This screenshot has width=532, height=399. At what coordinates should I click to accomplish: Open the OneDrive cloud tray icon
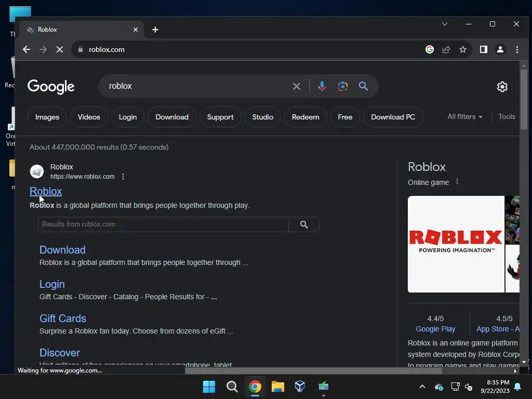[x=438, y=387]
